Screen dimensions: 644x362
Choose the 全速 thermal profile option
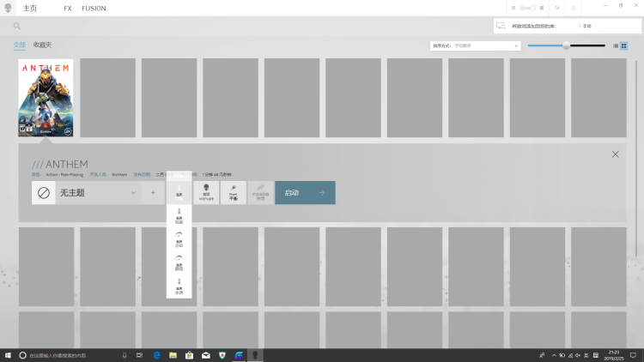(x=179, y=286)
